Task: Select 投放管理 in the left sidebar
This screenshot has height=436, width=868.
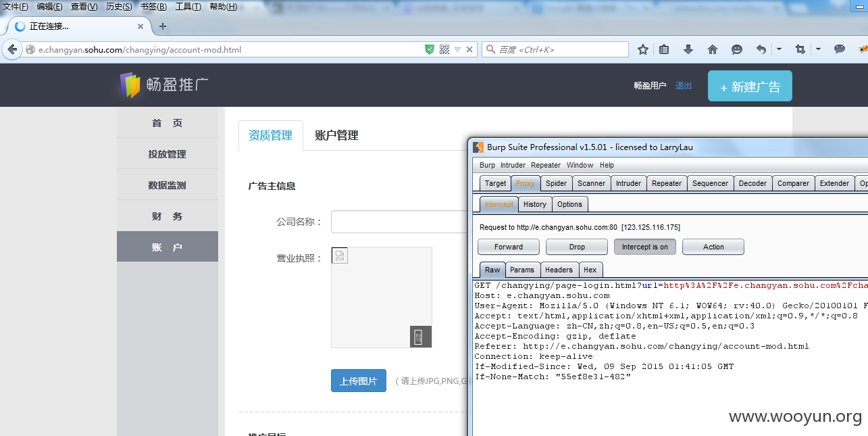Action: pos(168,154)
